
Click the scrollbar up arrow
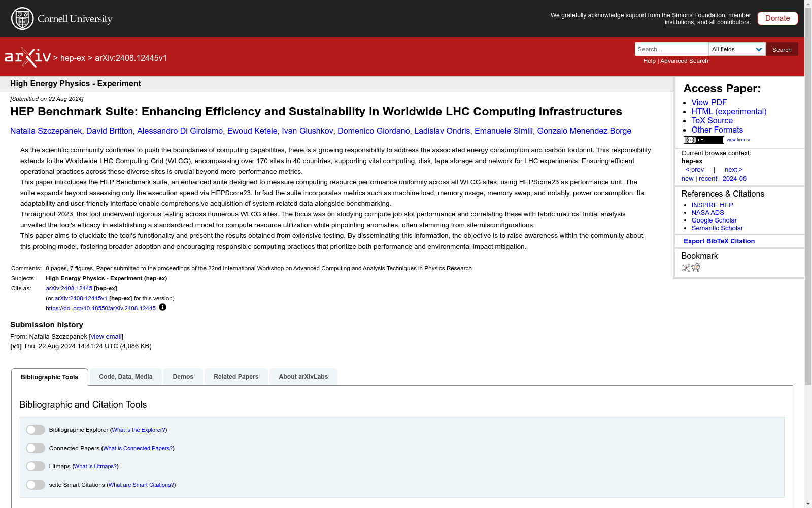808,4
